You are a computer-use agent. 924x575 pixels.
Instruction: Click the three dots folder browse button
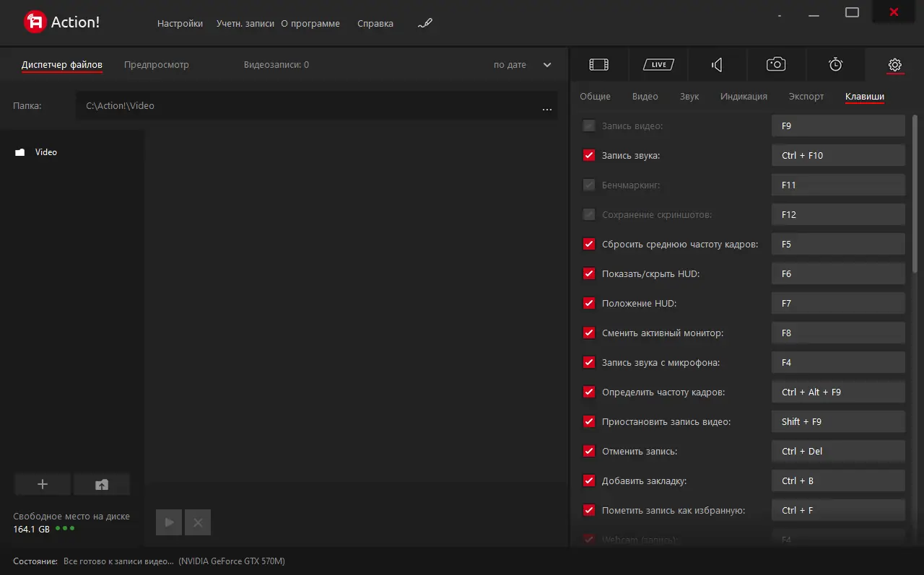coord(546,110)
